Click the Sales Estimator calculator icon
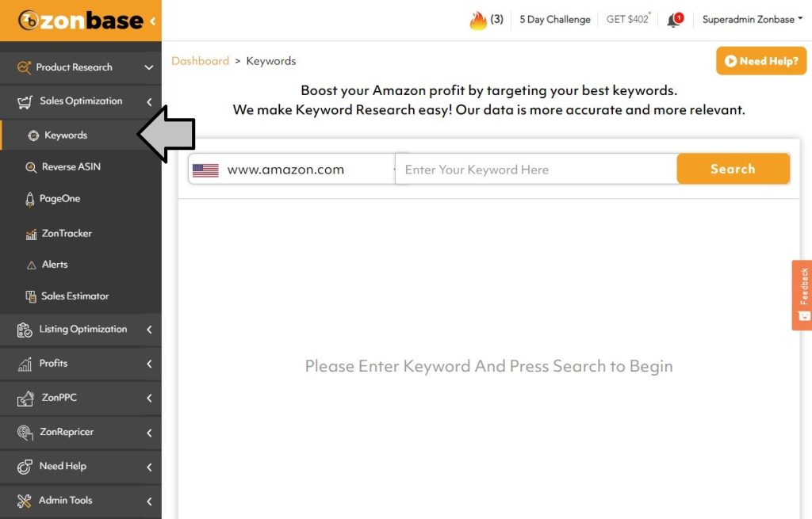This screenshot has width=812, height=519. 31,296
